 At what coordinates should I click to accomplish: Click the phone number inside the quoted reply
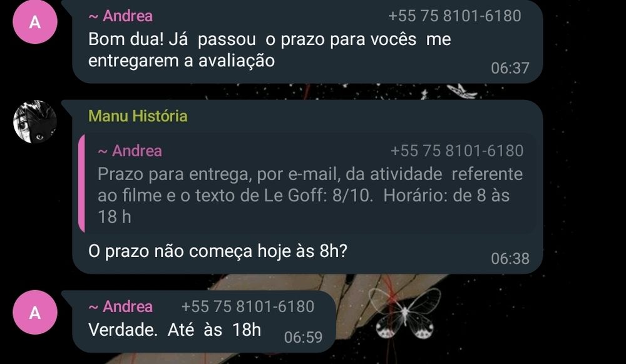(x=457, y=151)
